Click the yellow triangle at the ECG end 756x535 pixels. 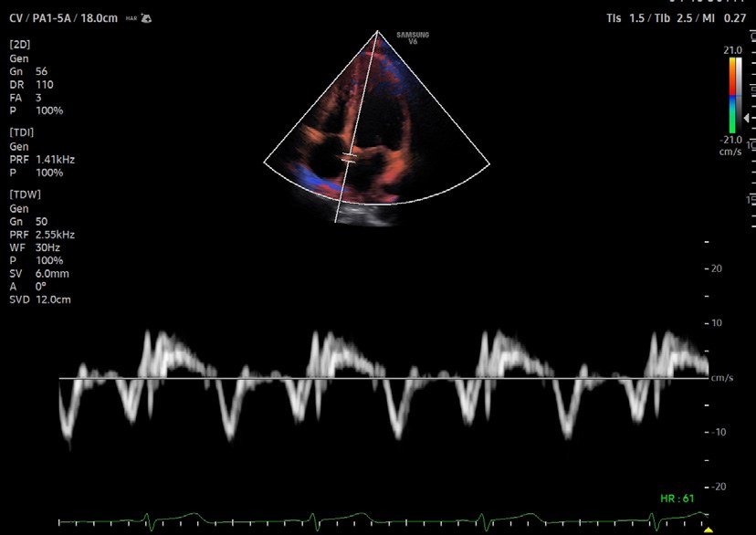[709, 530]
